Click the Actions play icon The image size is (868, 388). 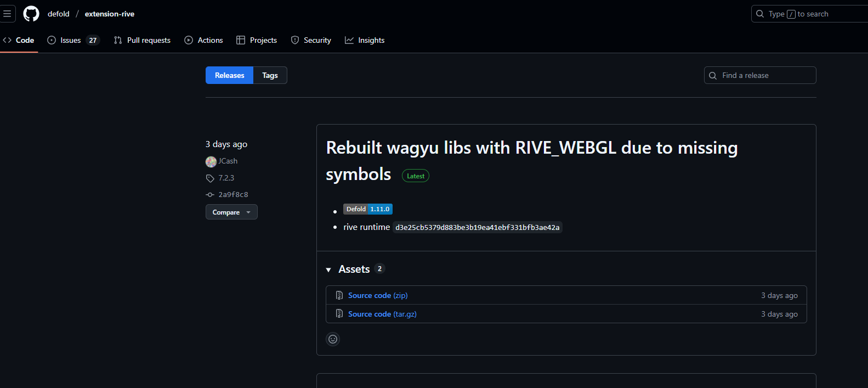(189, 40)
